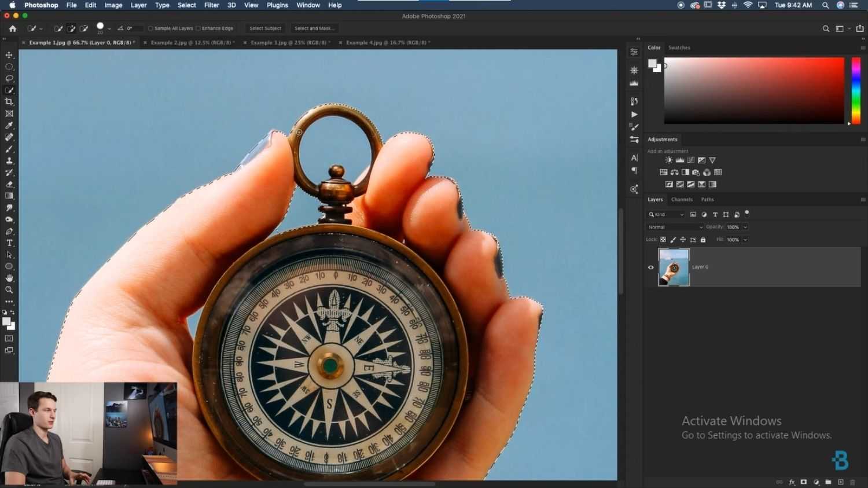Check the Enhance Edge option
Image resolution: width=868 pixels, height=488 pixels.
[198, 28]
